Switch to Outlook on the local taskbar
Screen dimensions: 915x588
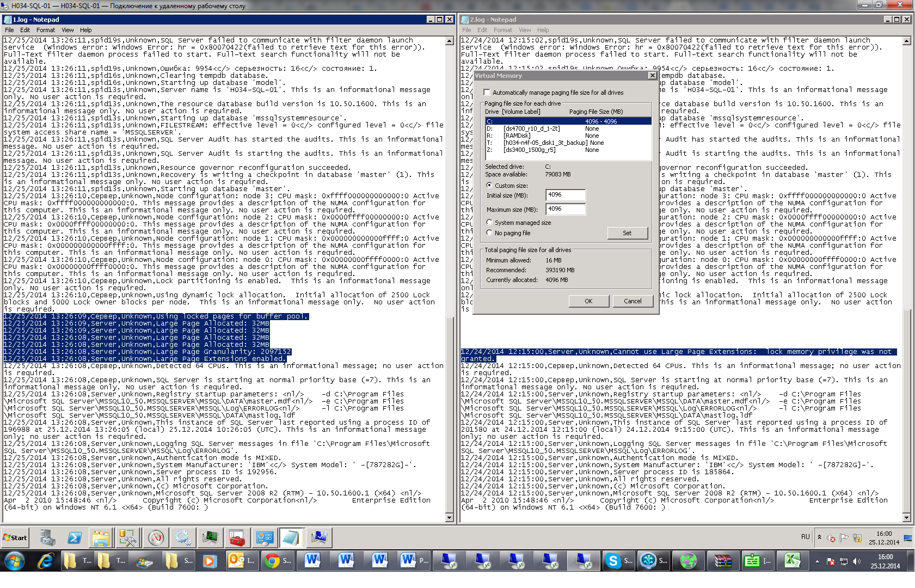242,561
